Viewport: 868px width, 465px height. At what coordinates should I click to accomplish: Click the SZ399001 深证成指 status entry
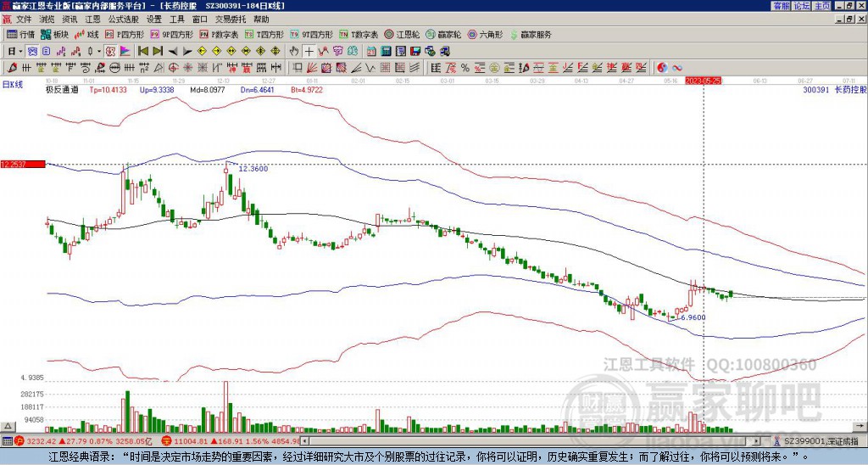pyautogui.click(x=822, y=441)
